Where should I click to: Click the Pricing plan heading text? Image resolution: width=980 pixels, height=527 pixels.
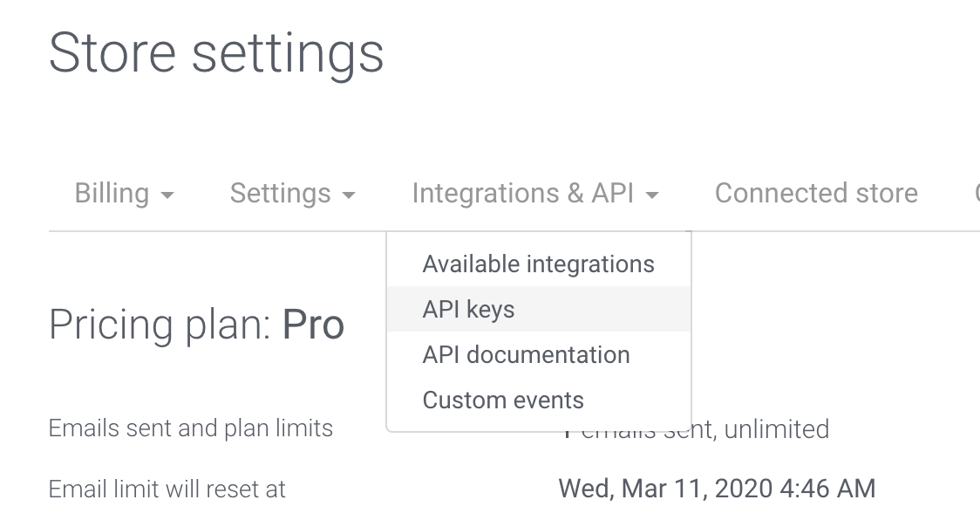[161, 325]
